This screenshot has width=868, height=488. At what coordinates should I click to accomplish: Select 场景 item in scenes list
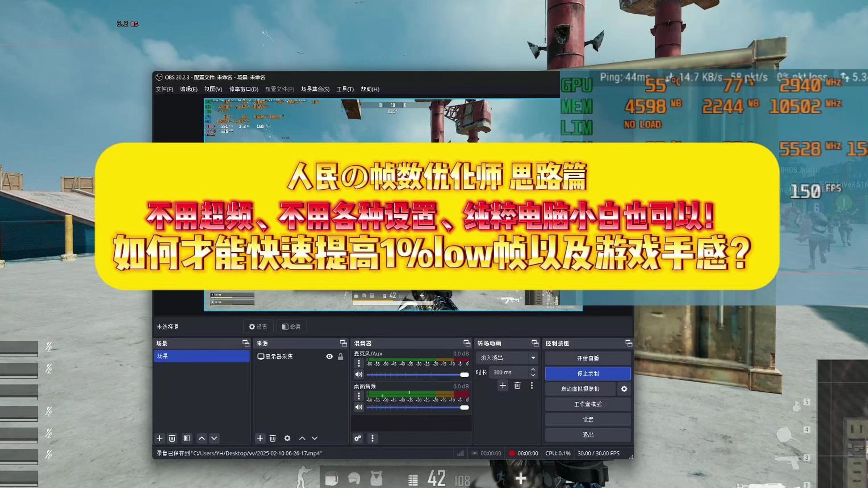[202, 356]
